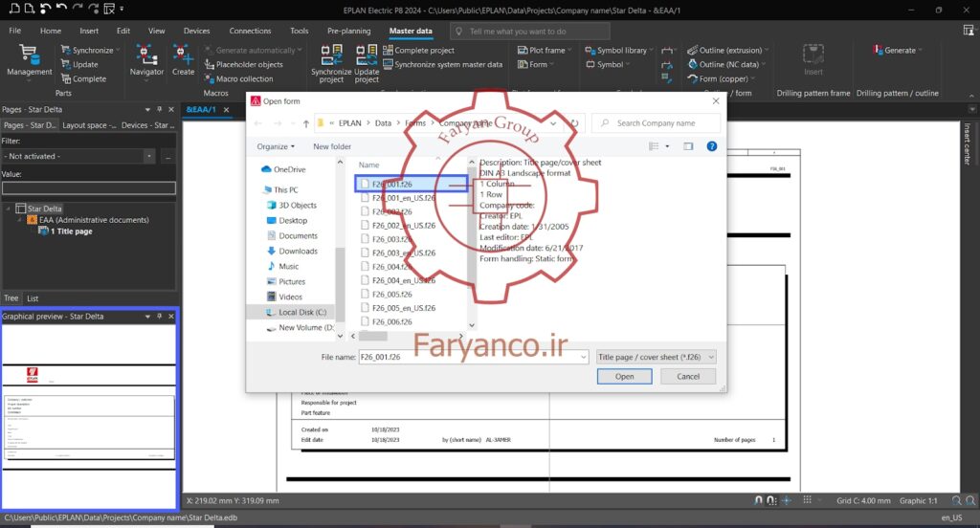Click the undo icon in the title bar
The width and height of the screenshot is (980, 528).
click(x=61, y=9)
